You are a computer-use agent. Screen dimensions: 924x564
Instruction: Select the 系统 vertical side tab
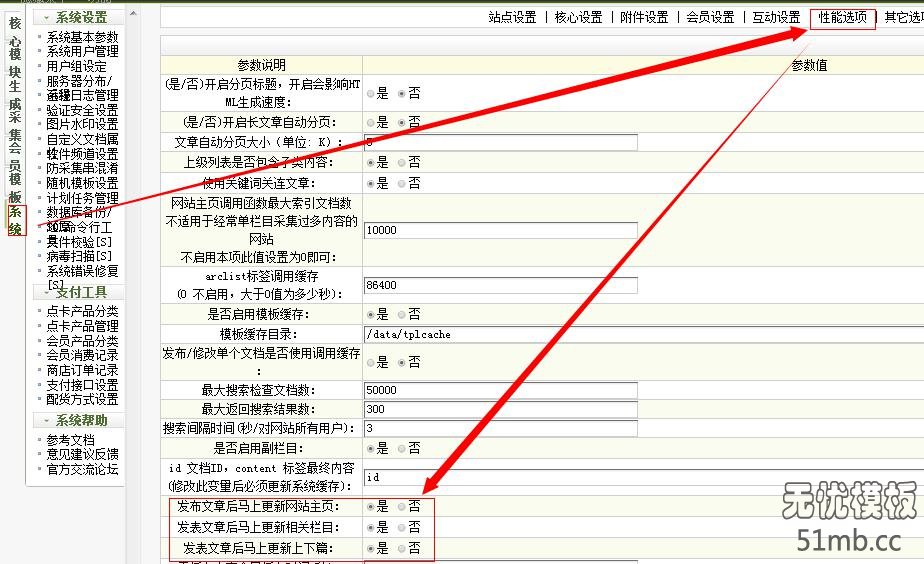tap(16, 220)
